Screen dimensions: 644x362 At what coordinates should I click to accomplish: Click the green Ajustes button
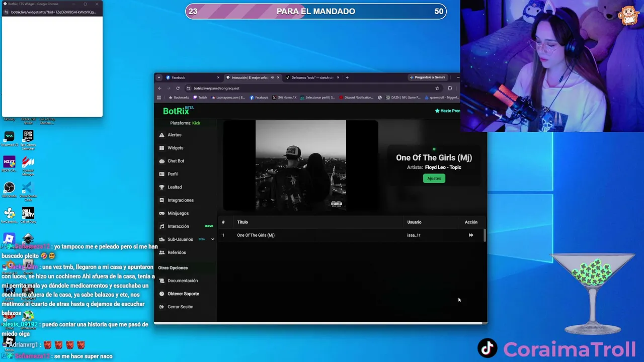(434, 178)
